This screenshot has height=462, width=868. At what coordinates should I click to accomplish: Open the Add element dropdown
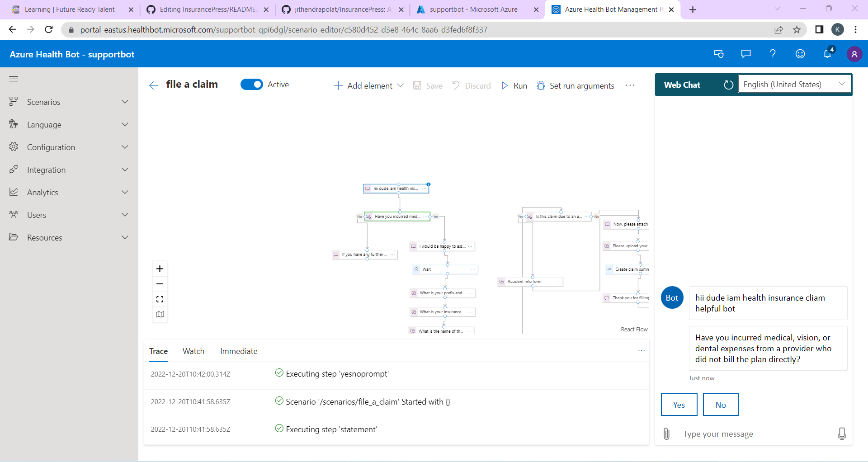368,86
